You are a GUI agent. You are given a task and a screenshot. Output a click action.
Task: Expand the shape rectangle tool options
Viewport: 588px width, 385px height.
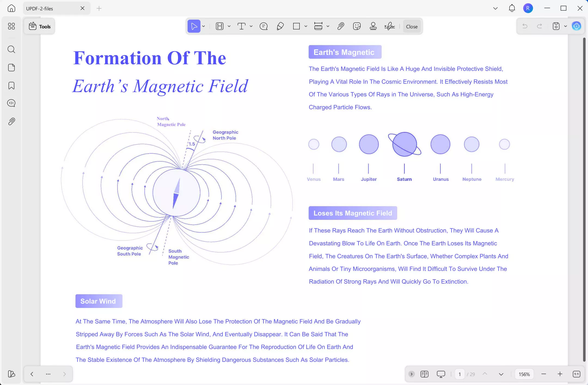tap(306, 26)
